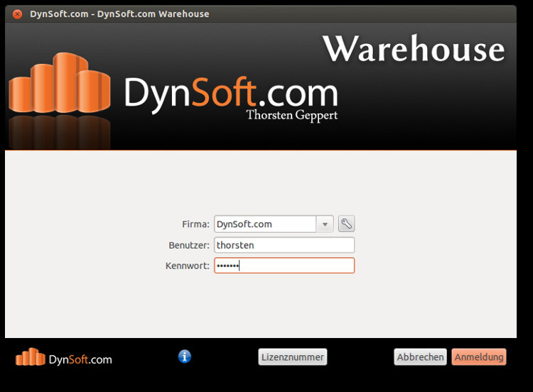This screenshot has height=392, width=533.
Task: Click the Firma: label text
Action: pos(196,224)
